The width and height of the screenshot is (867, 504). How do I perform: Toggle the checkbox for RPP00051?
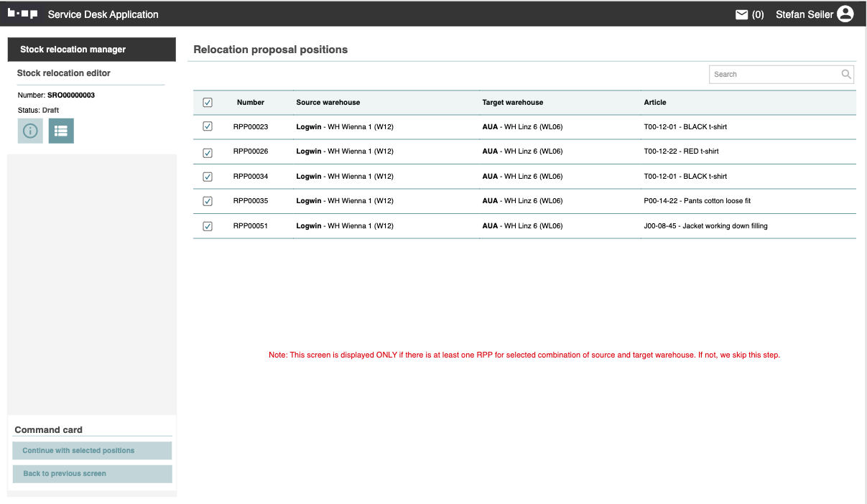point(208,226)
